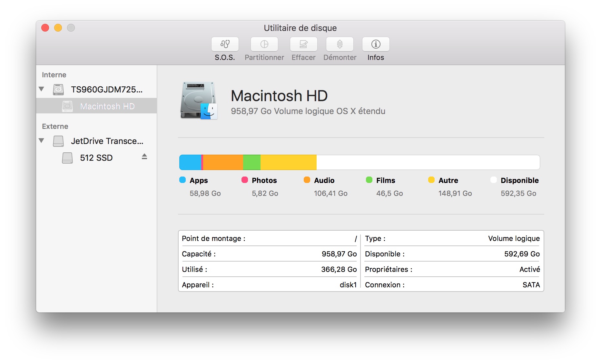
Task: Open the Infos panel icon
Action: tap(376, 44)
